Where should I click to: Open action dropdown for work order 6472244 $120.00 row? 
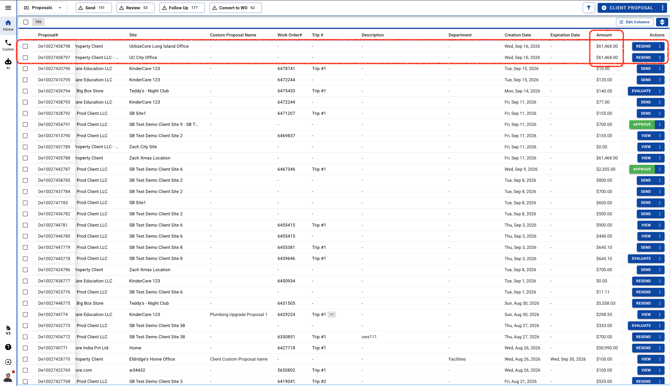660,80
